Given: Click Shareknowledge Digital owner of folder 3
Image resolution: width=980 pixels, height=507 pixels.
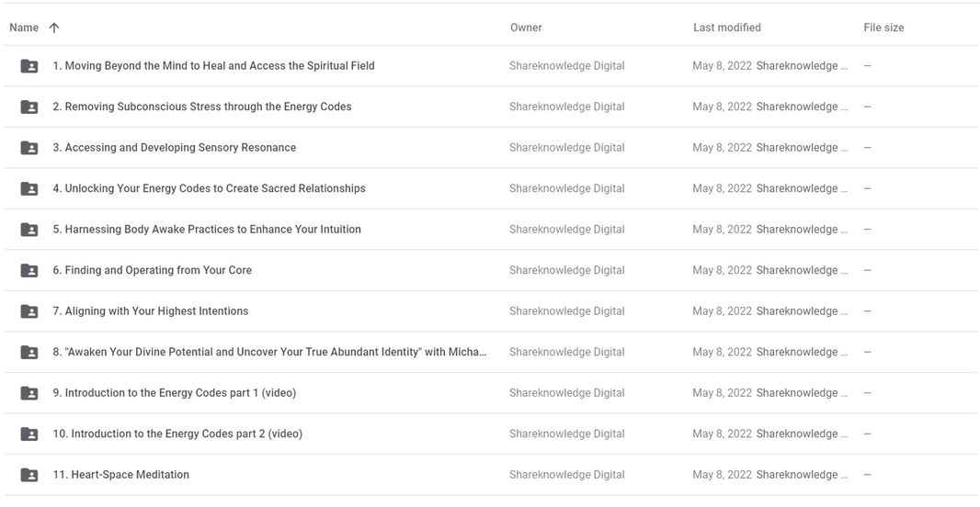Looking at the screenshot, I should pos(566,148).
